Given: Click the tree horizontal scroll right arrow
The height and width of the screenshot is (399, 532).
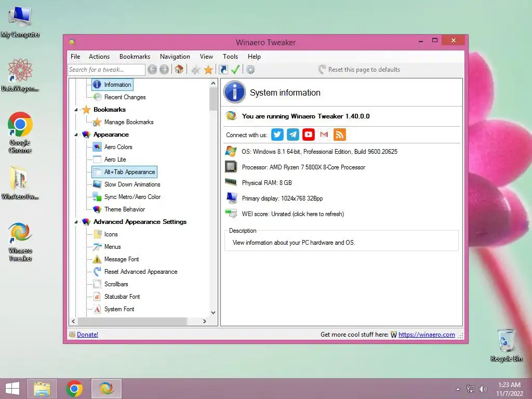Looking at the screenshot, I should [x=204, y=321].
